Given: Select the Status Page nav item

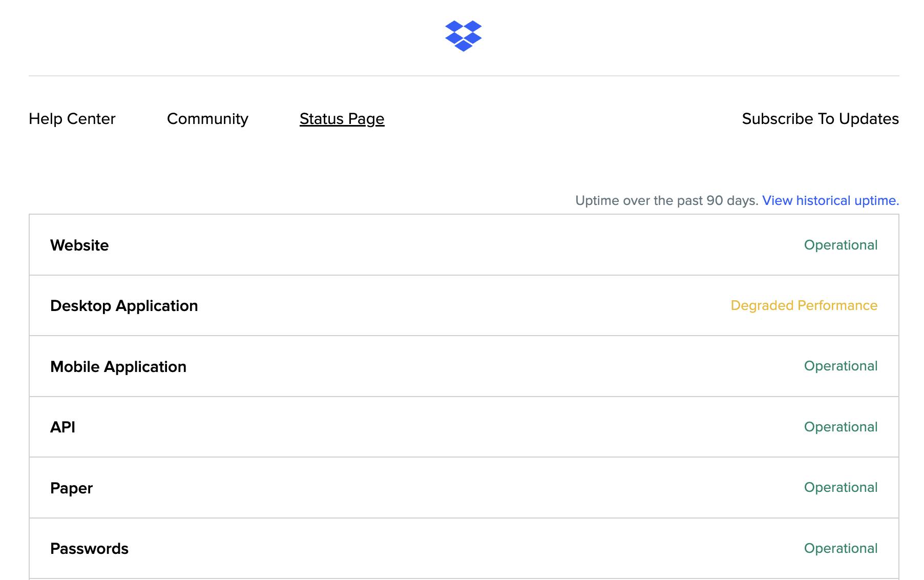Looking at the screenshot, I should [342, 119].
